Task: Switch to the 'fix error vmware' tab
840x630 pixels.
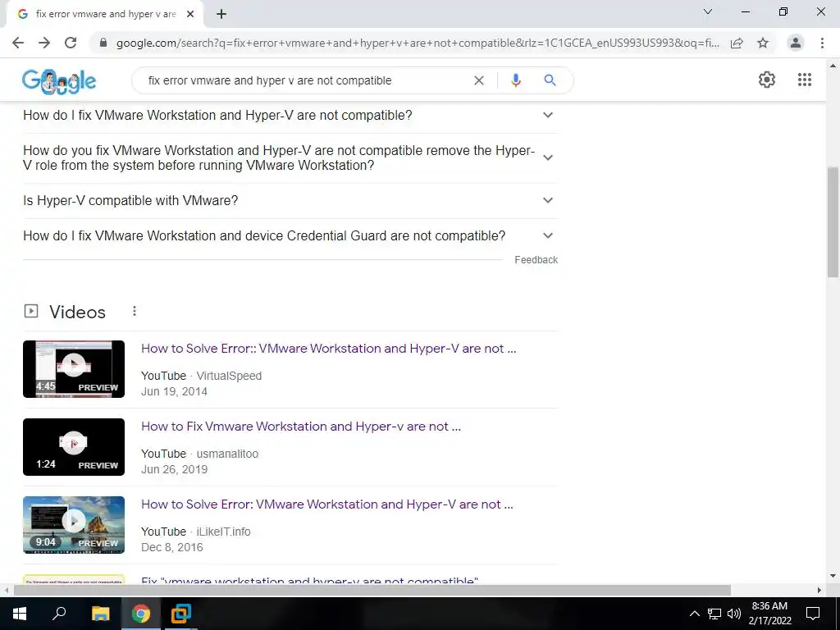Action: (x=105, y=14)
